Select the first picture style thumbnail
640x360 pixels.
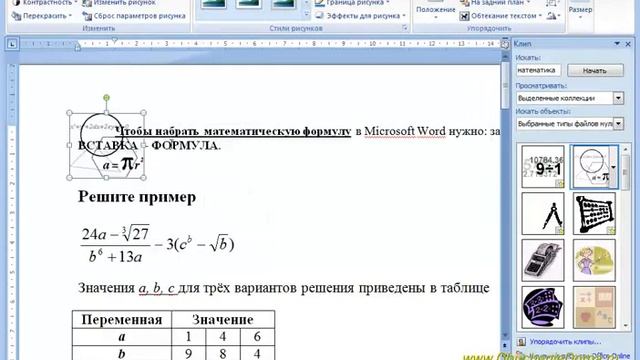pos(213,4)
